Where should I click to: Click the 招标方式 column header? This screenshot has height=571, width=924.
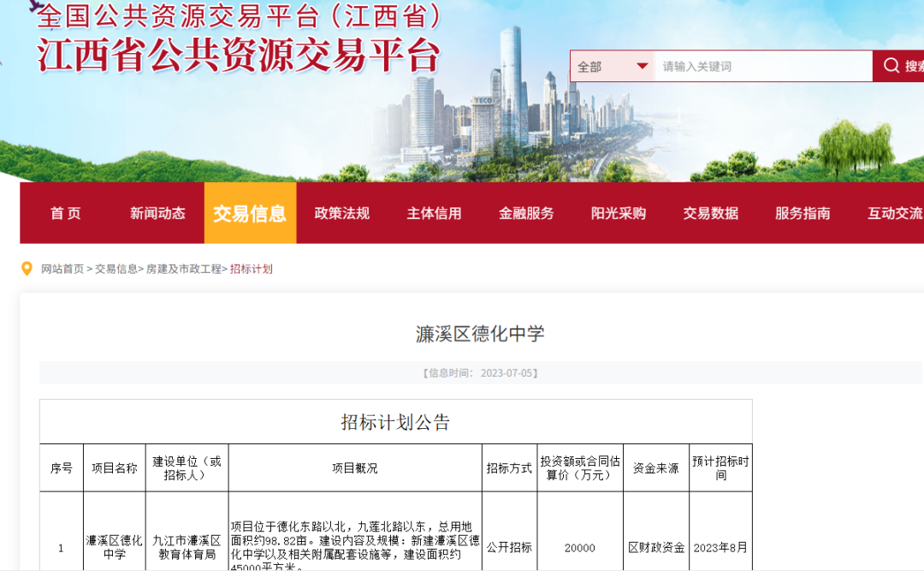[509, 468]
